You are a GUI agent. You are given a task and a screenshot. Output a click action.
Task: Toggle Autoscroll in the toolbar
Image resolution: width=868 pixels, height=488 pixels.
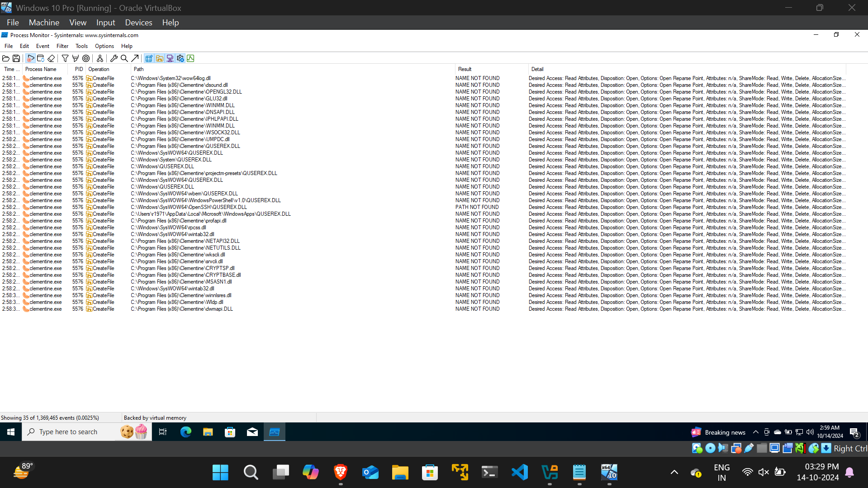pyautogui.click(x=41, y=58)
